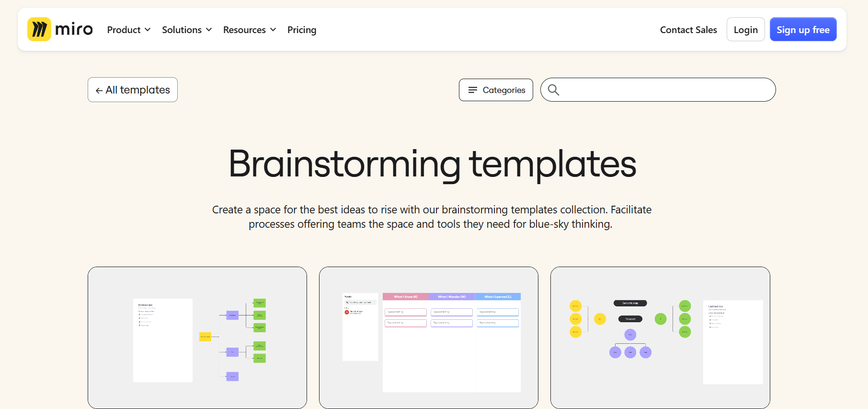Viewport: 868px width, 409px height.
Task: Expand the Solutions dropdown chevron
Action: pos(209,30)
